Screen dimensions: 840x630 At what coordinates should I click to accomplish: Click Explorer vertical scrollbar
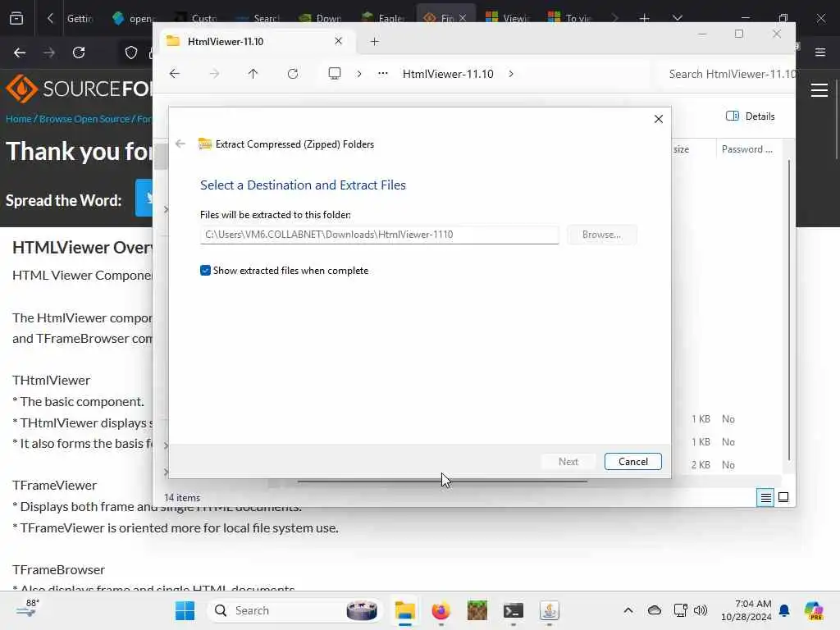[788, 309]
